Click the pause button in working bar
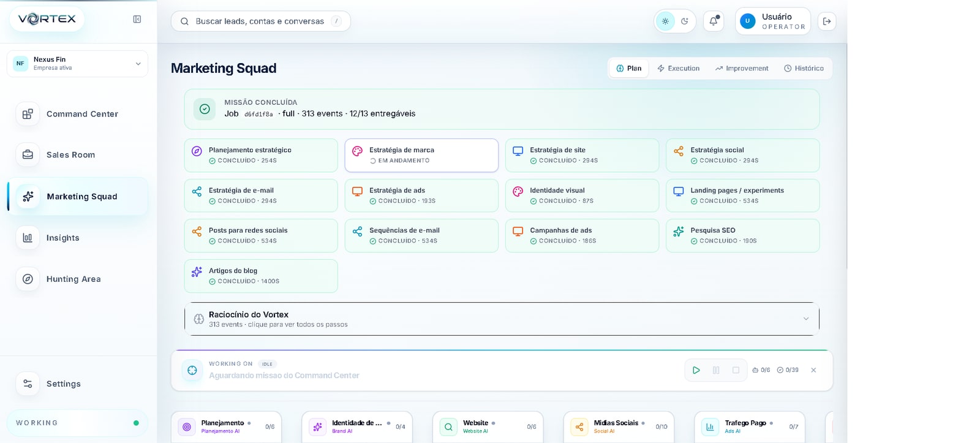This screenshot has width=980, height=443. pyautogui.click(x=716, y=370)
